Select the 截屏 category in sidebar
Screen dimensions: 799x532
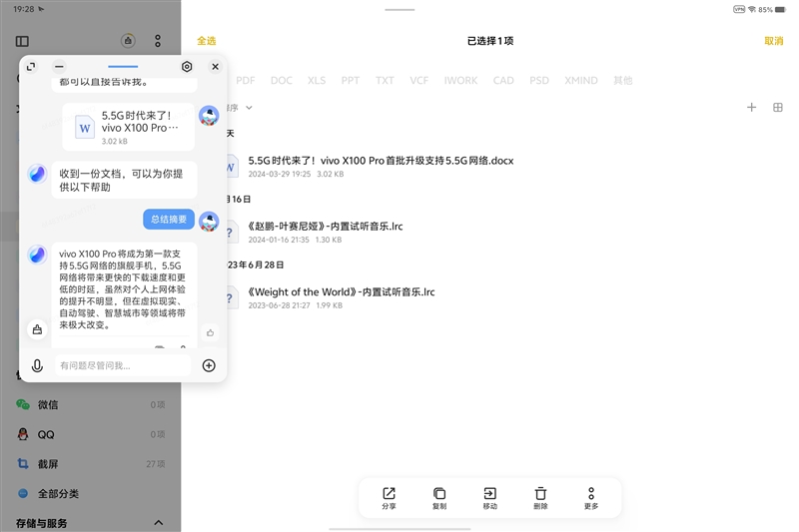click(x=47, y=464)
